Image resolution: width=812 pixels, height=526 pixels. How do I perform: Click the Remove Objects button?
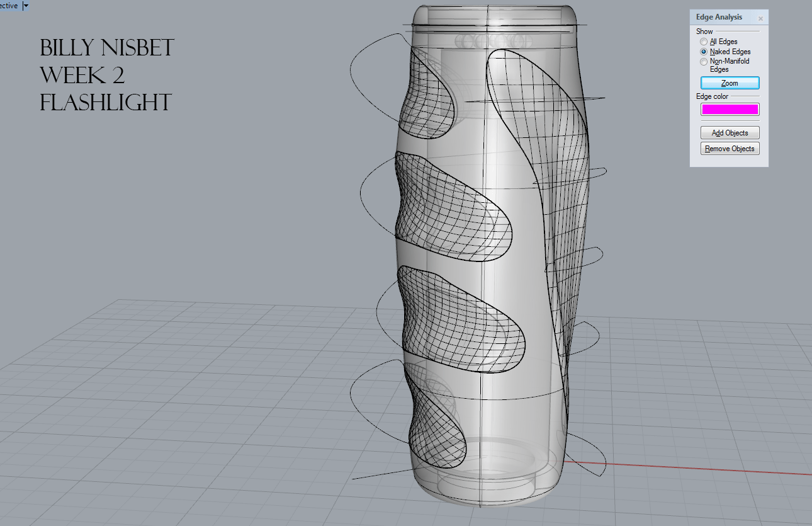coord(730,149)
